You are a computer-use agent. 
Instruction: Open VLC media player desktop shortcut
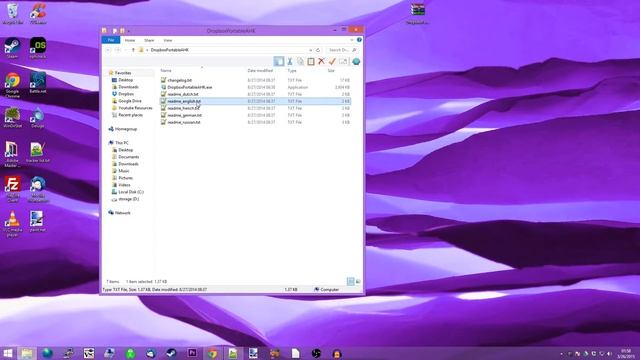coord(12,224)
